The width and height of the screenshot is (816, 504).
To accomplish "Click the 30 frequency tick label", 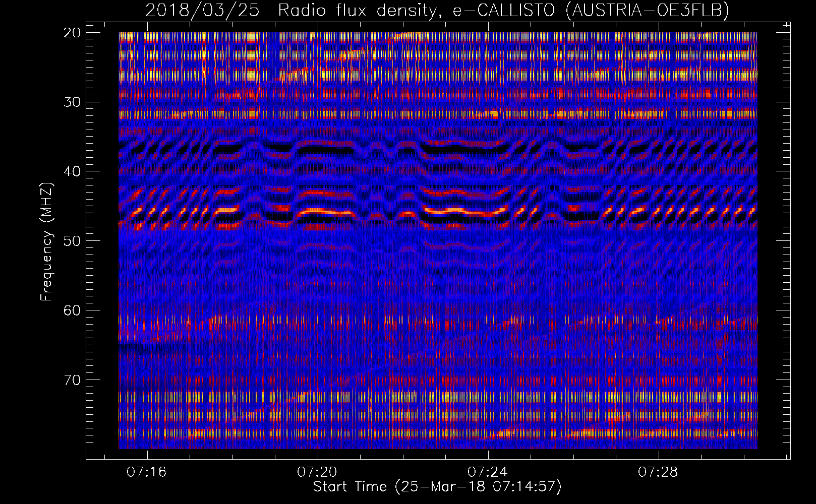I will (73, 102).
